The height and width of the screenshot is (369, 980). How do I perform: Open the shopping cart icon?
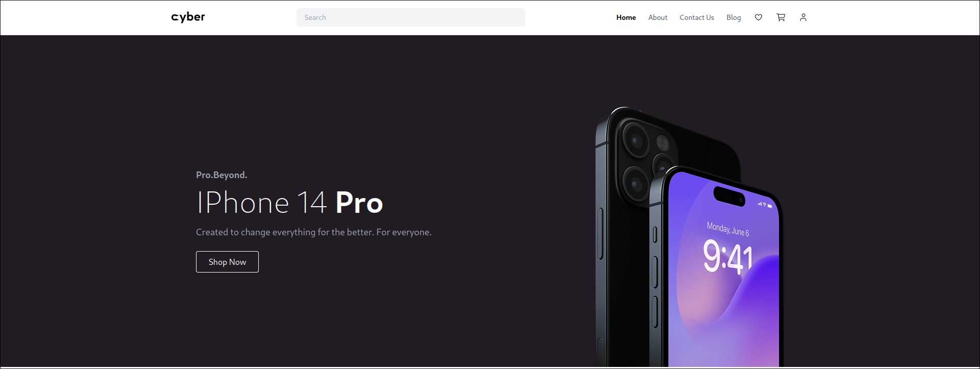781,17
